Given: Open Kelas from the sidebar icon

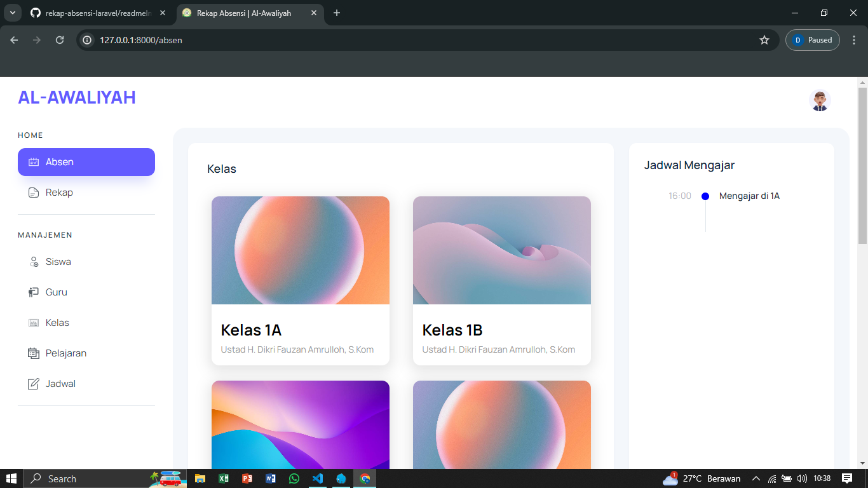Looking at the screenshot, I should pos(34,323).
